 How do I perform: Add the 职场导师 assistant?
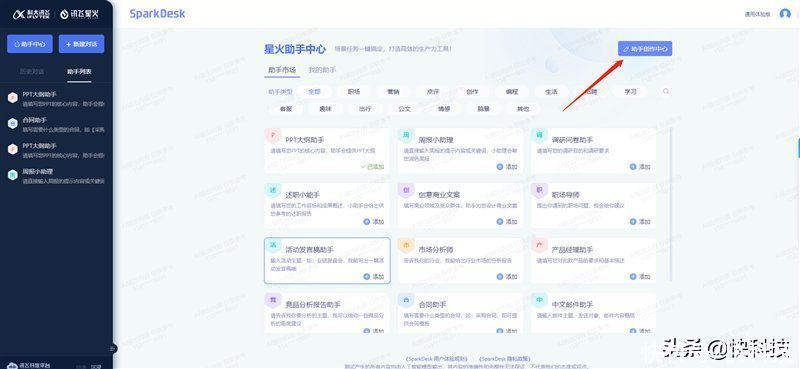pyautogui.click(x=640, y=222)
